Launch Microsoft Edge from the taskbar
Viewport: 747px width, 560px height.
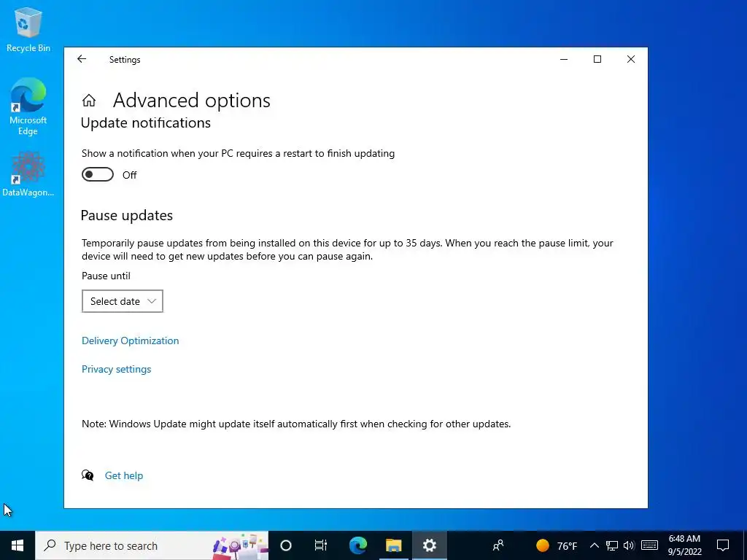point(357,545)
